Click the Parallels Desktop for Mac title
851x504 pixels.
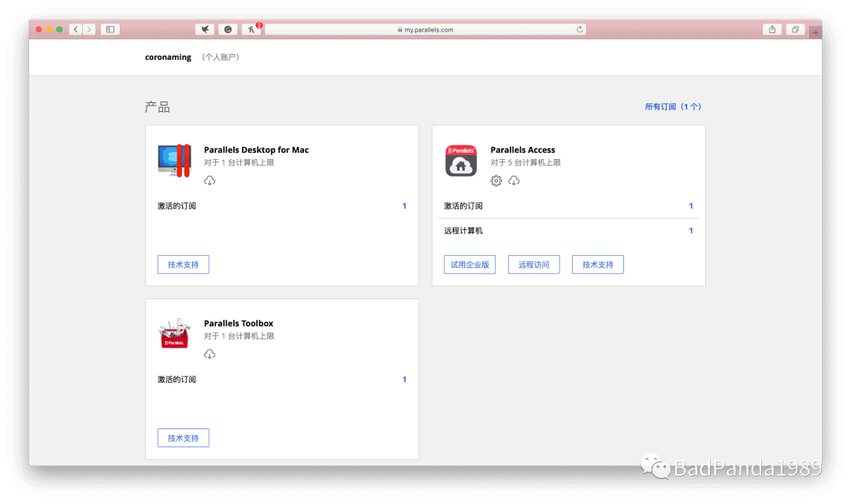(256, 150)
